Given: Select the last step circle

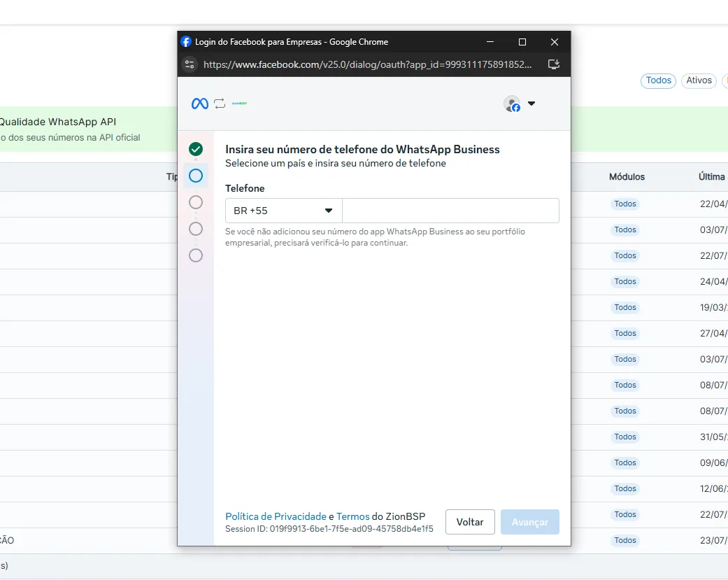Looking at the screenshot, I should click(196, 255).
